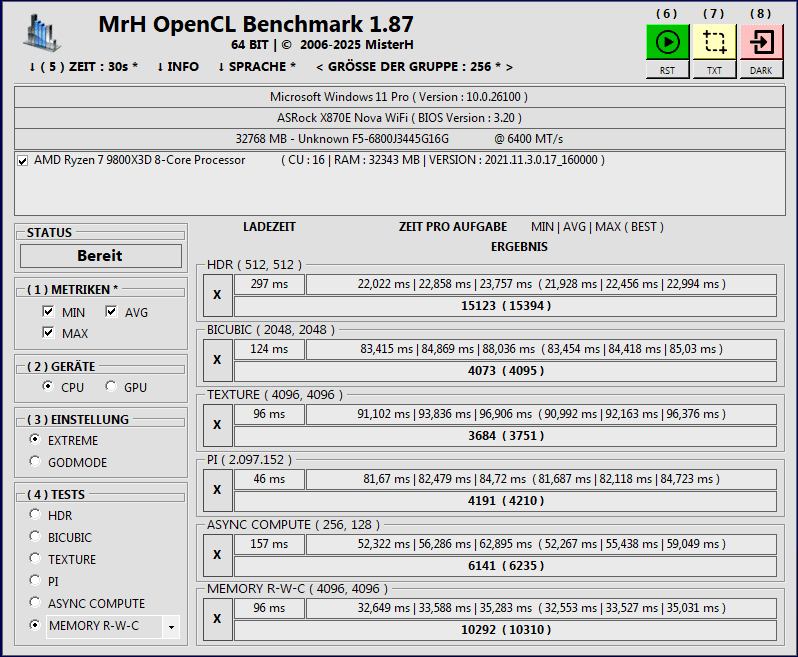Click the X button in MEMORY R-W-C section
The height and width of the screenshot is (657, 798).
pos(217,619)
